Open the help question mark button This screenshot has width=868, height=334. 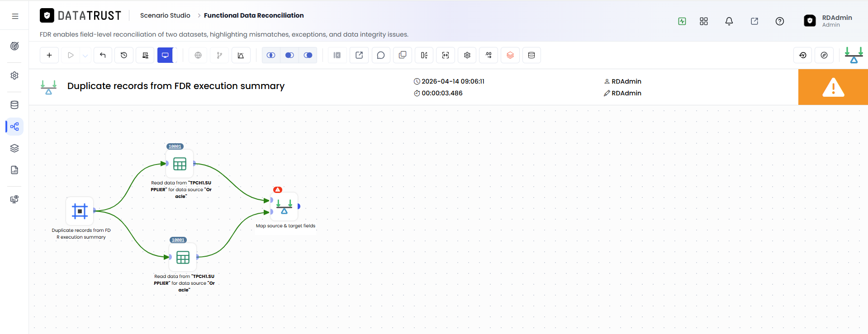click(x=780, y=21)
